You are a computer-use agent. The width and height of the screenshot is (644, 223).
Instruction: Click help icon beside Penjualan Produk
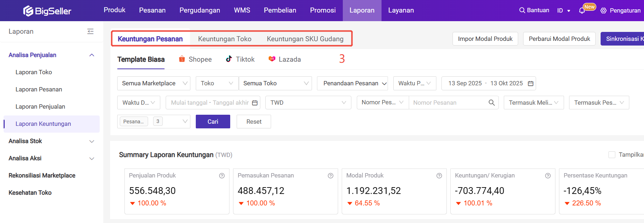[x=222, y=176]
